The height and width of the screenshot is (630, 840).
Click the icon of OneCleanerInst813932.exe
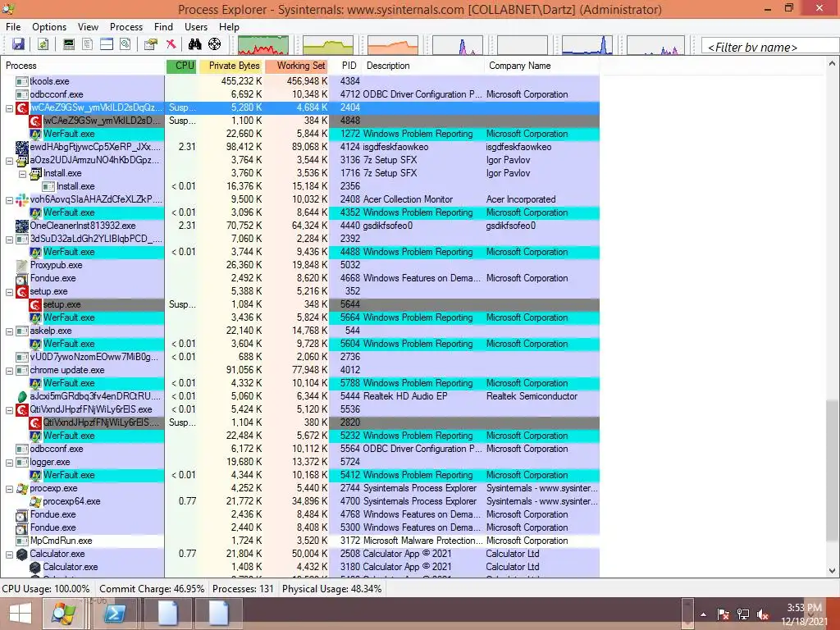coord(22,226)
